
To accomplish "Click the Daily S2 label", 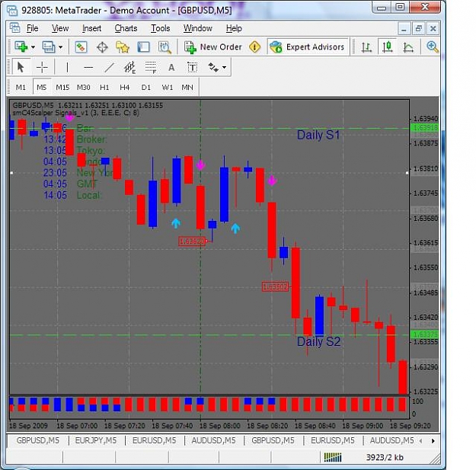I will [318, 341].
